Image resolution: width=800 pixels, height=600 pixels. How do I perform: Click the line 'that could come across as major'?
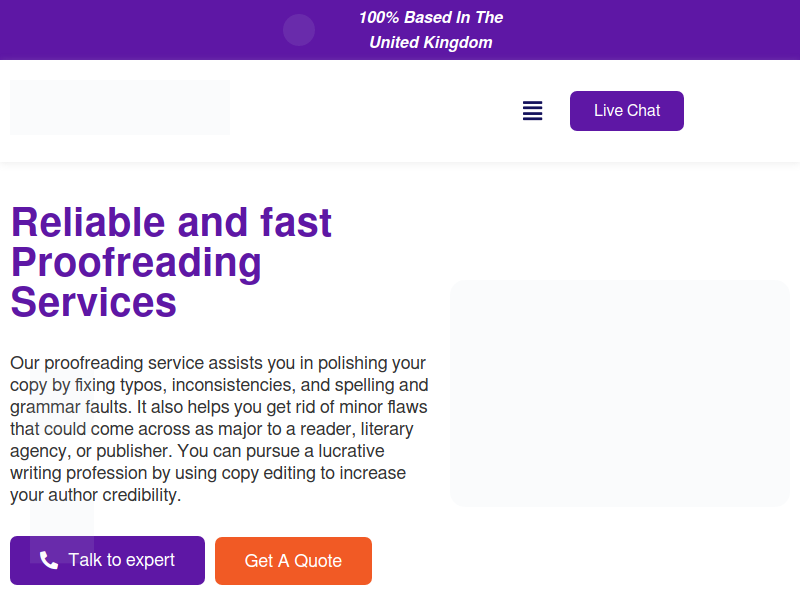pos(212,429)
